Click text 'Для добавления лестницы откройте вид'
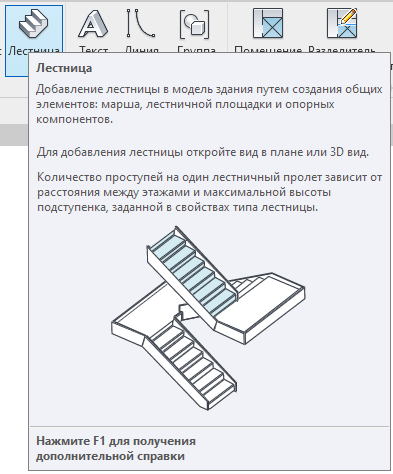The image size is (393, 474). pos(153,152)
